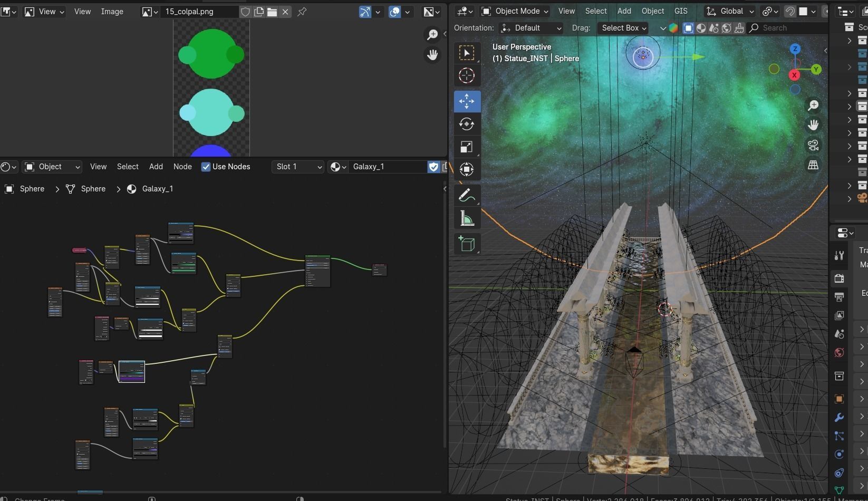Click the image editor zoom magnifier icon
Screen dimensions: 868x501
coord(432,35)
